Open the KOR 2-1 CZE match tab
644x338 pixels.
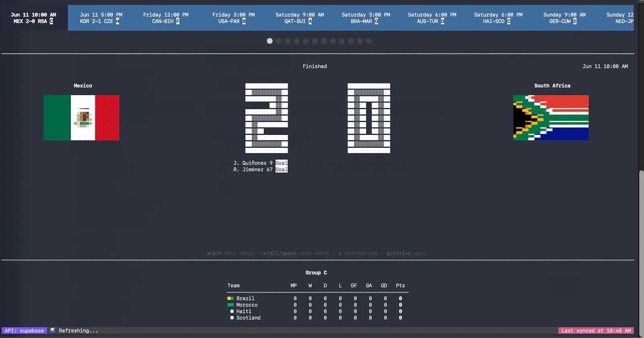[x=101, y=18]
